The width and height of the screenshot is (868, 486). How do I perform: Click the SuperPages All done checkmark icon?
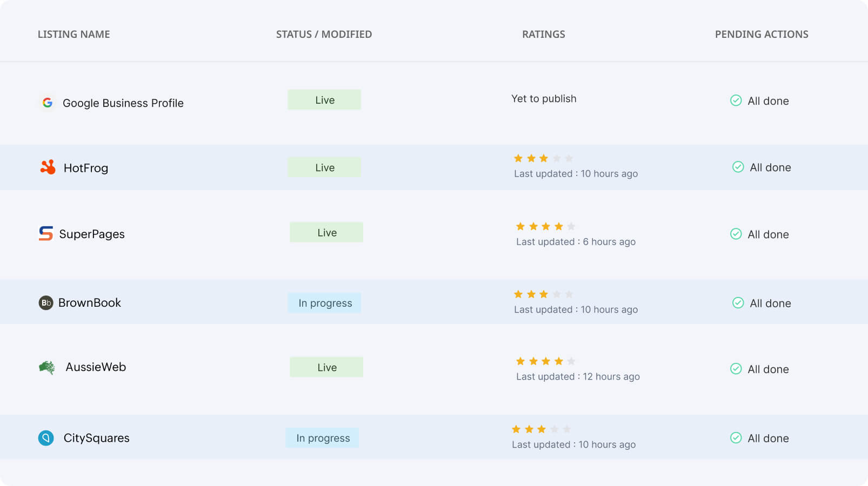pos(736,234)
